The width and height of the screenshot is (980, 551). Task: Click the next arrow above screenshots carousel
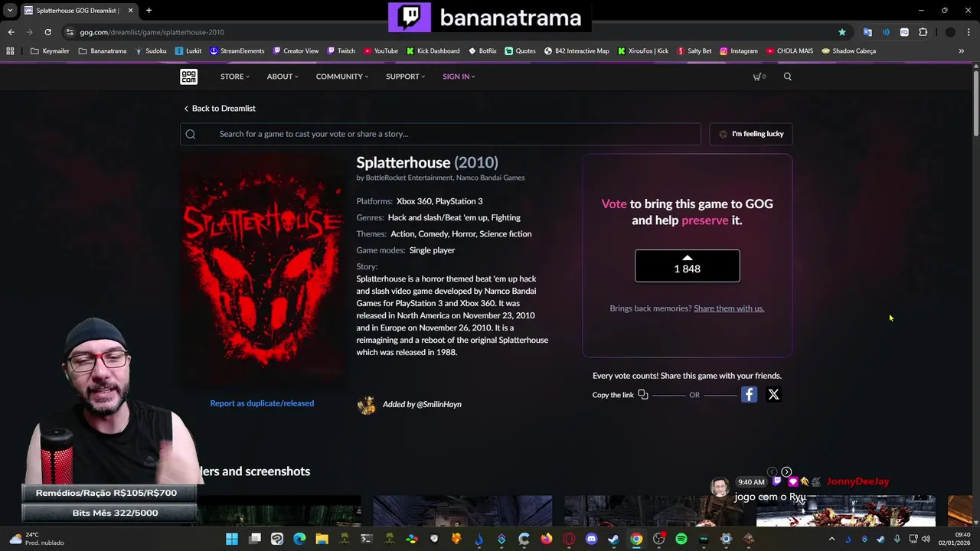(786, 472)
